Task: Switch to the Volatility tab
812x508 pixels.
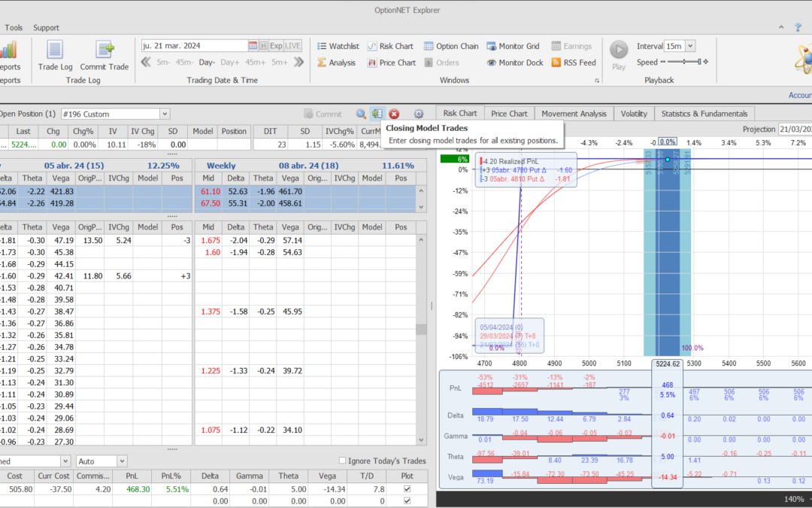Action: pyautogui.click(x=634, y=114)
